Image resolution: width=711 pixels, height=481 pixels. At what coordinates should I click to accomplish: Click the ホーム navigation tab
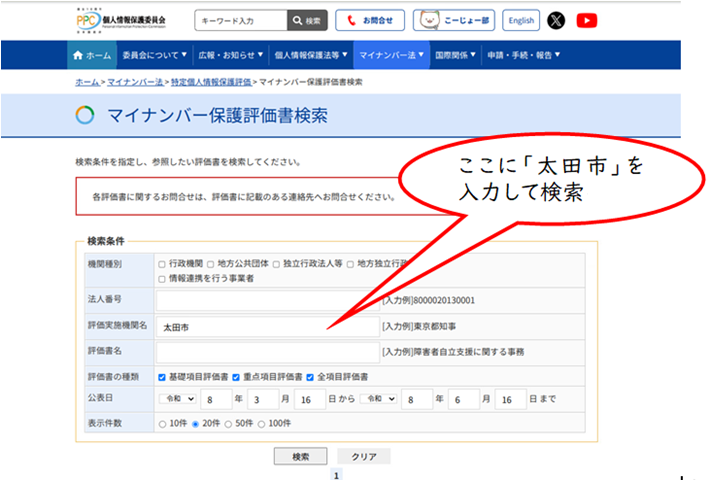point(92,55)
